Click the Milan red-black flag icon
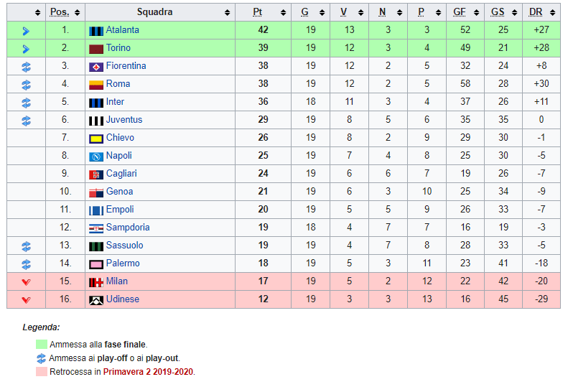 tap(96, 283)
